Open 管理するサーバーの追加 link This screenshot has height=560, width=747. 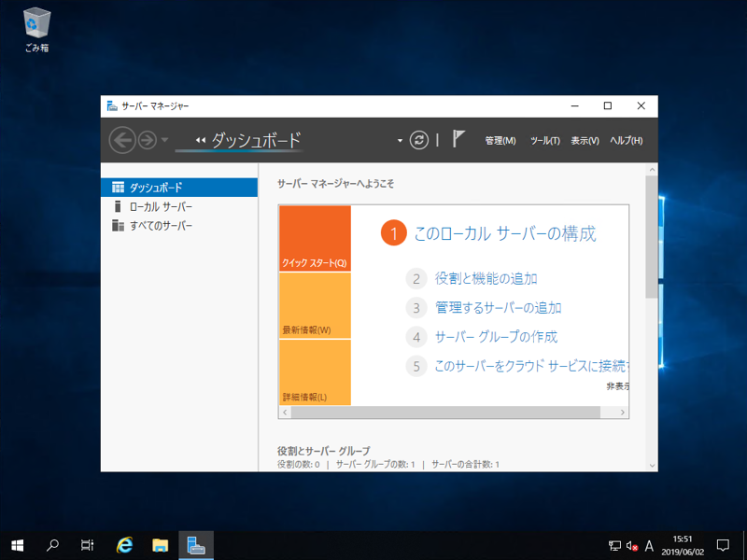coord(498,308)
